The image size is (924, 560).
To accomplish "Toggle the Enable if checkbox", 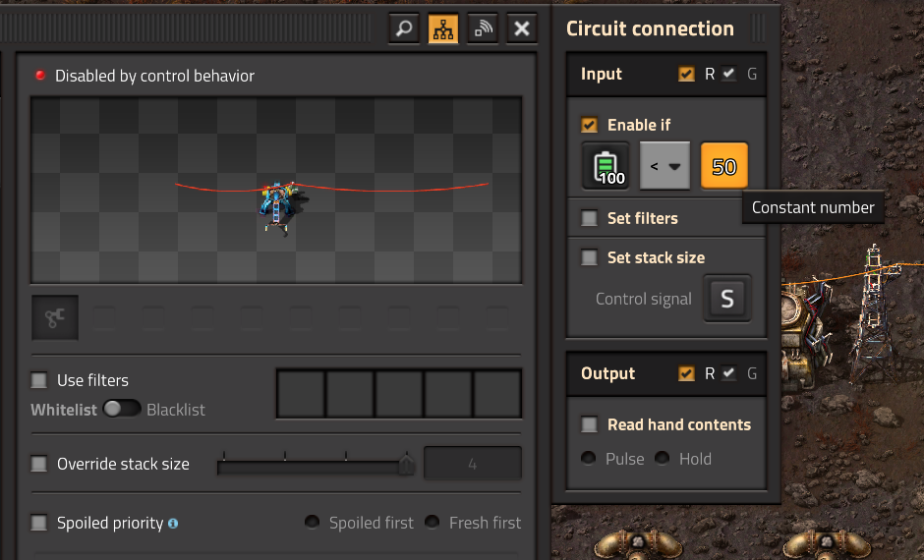I will pos(589,125).
